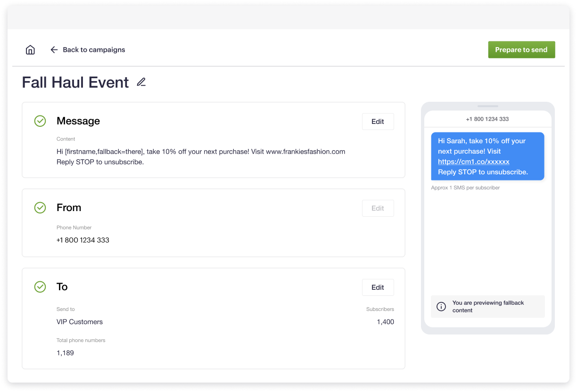Click the green checkmark on the To section
Screen dimensions: 577x392
pos(40,287)
